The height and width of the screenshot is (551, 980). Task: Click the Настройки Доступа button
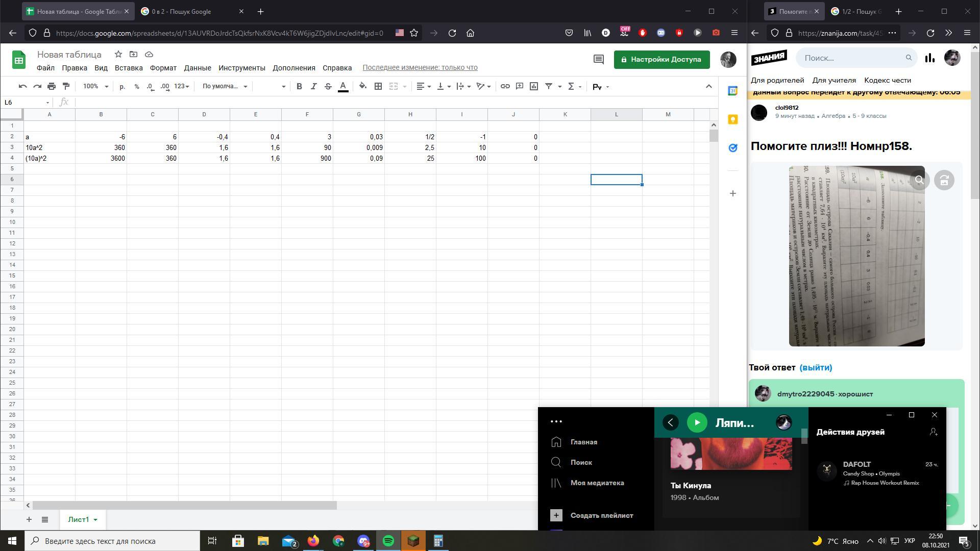pos(661,59)
